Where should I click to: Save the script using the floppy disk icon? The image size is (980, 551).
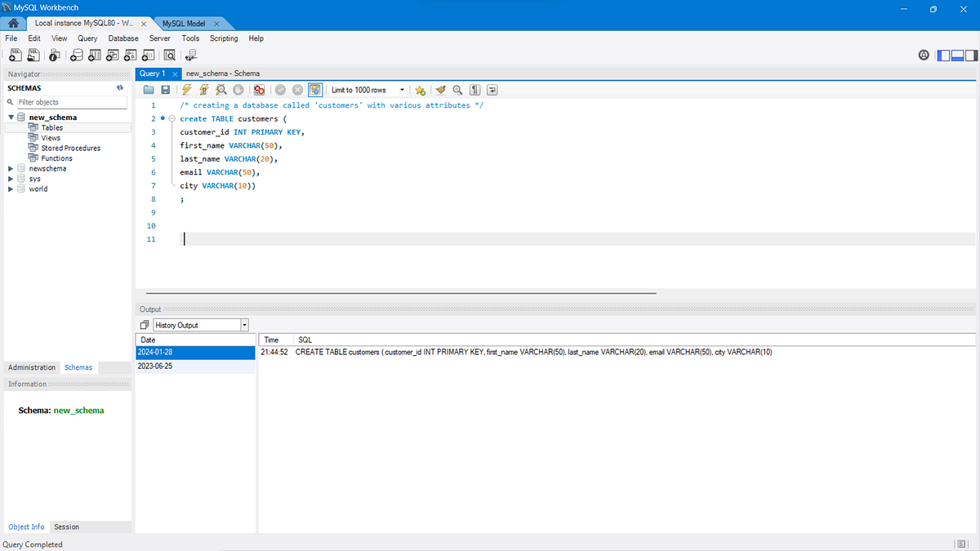coord(166,90)
